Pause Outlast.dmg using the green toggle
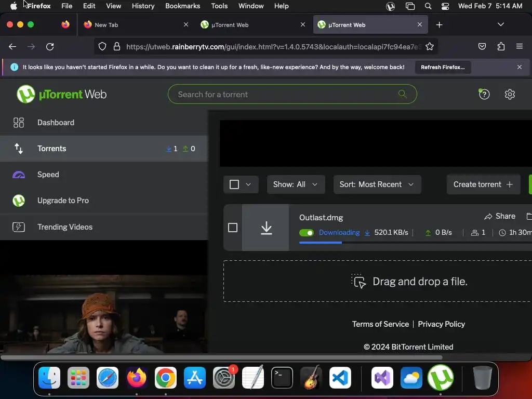The width and height of the screenshot is (532, 399). [307, 233]
